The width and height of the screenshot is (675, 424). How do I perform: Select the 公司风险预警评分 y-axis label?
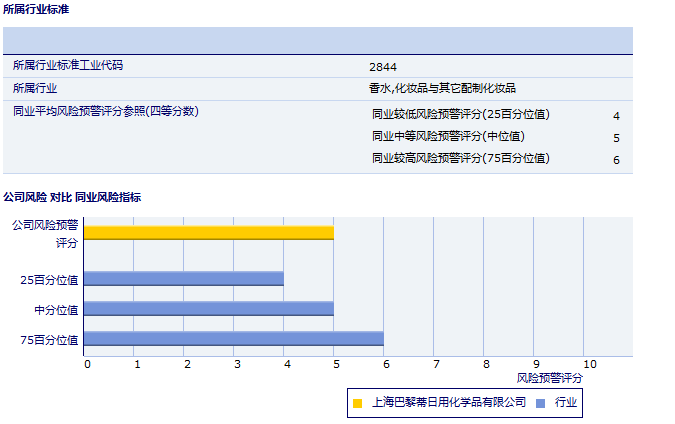pos(45,233)
